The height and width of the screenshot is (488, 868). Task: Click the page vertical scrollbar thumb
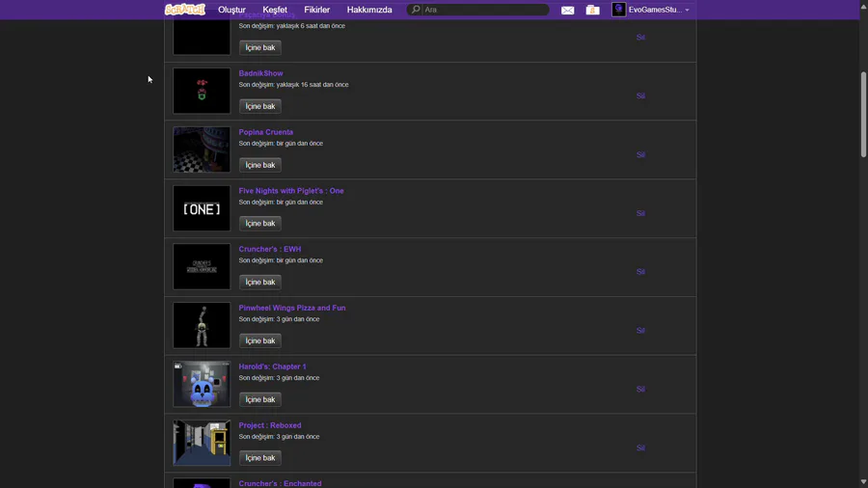pos(863,114)
